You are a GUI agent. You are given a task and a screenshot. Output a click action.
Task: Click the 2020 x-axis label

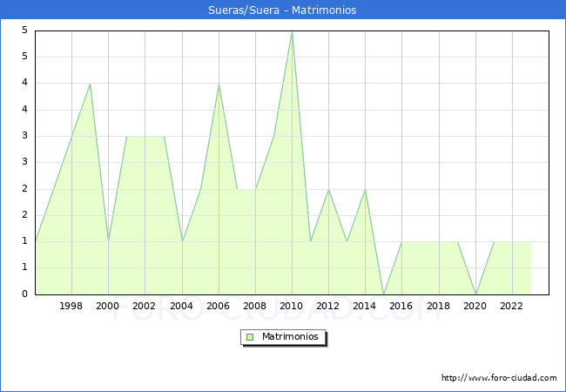[475, 306]
